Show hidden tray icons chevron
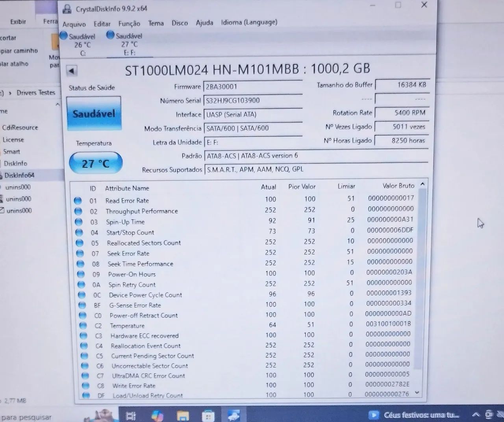The width and height of the screenshot is (504, 422). [x=476, y=415]
